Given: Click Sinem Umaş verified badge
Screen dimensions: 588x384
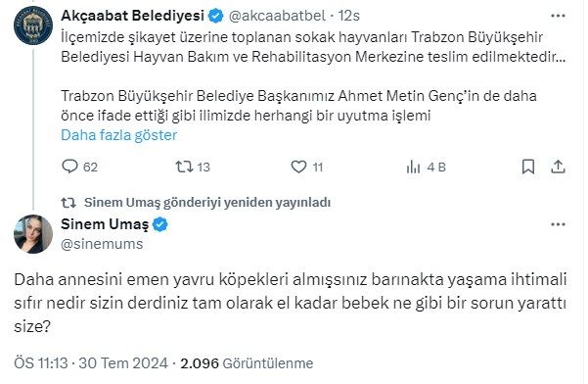Looking at the screenshot, I should pos(160,224).
